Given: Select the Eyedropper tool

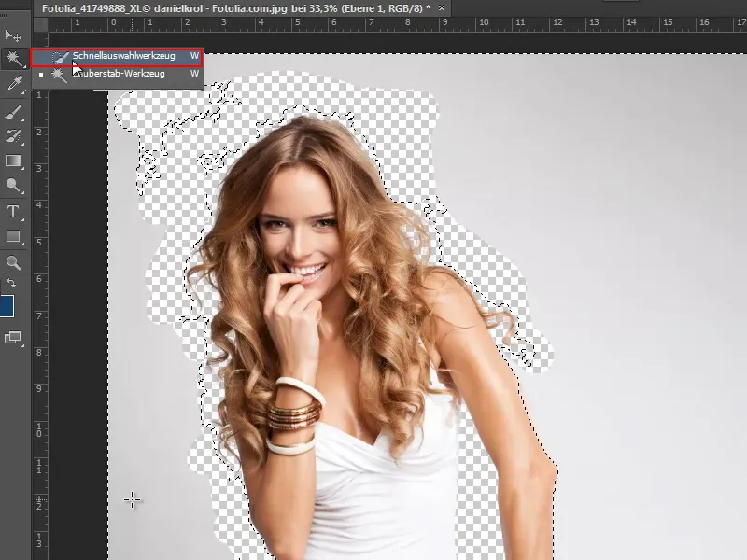Looking at the screenshot, I should [x=13, y=84].
